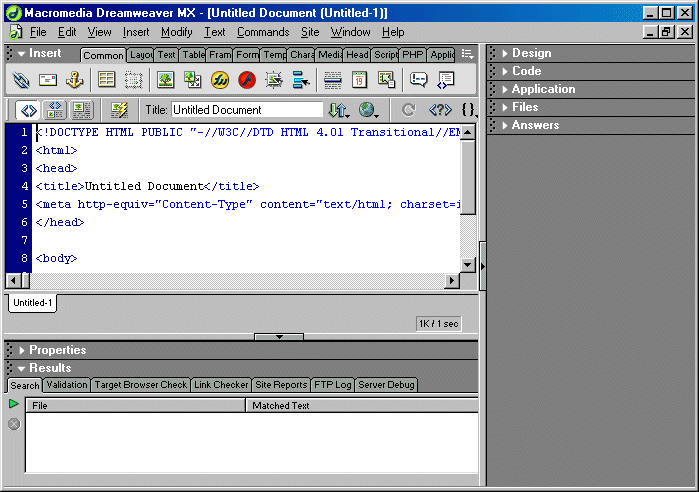Viewport: 699px width, 492px height.
Task: Click the Rollover Image icon
Action: [x=274, y=80]
